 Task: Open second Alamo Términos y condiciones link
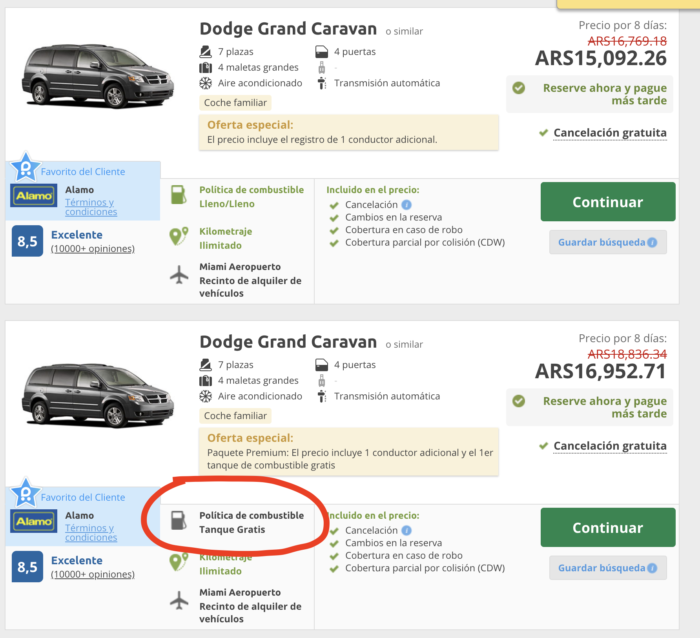click(x=91, y=532)
